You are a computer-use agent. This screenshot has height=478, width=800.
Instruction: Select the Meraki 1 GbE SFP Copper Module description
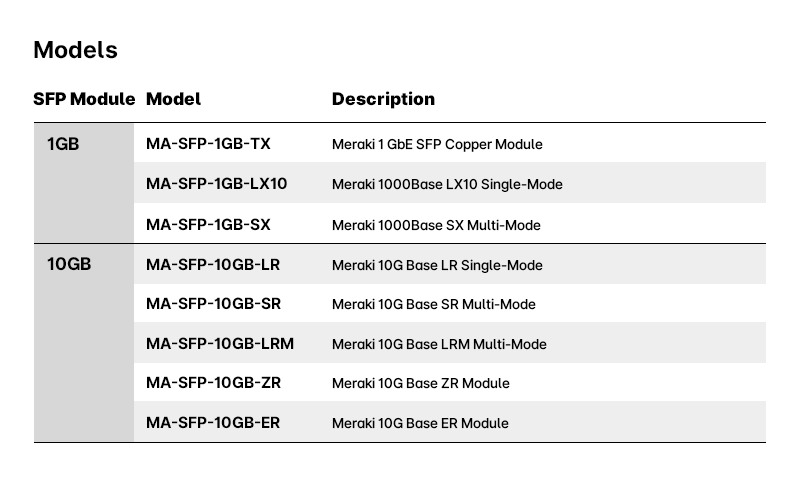click(x=437, y=144)
